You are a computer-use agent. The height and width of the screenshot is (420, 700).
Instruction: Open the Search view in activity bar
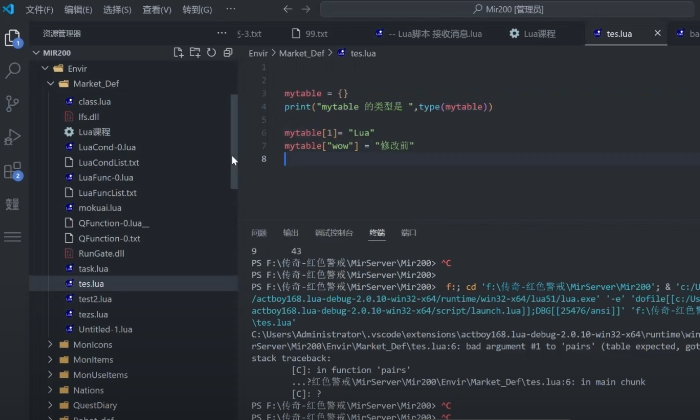14,71
